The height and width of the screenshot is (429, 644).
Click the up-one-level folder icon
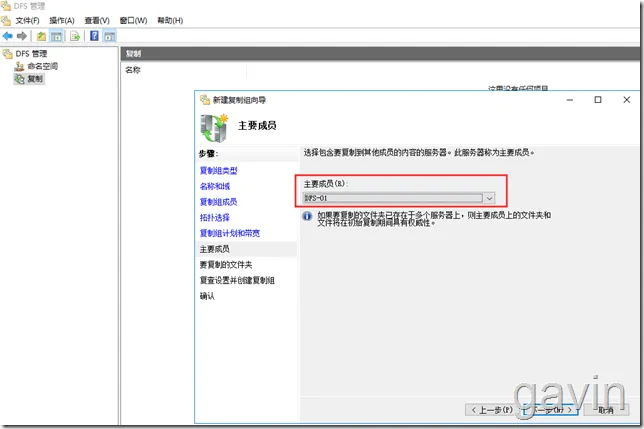click(41, 36)
